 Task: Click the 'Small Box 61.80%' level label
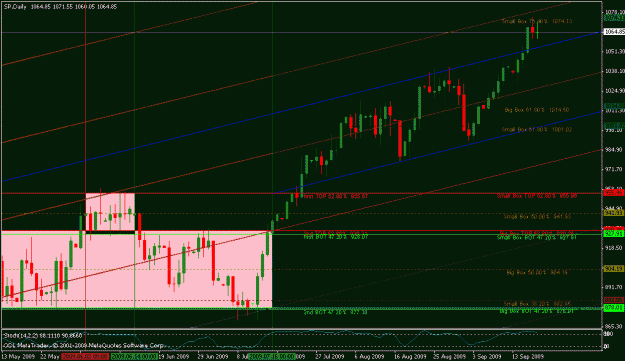pos(537,129)
